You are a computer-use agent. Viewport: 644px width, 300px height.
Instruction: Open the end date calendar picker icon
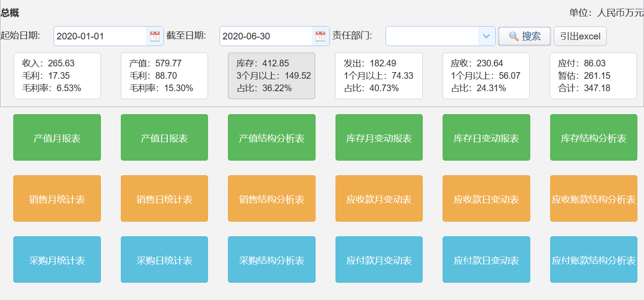320,36
